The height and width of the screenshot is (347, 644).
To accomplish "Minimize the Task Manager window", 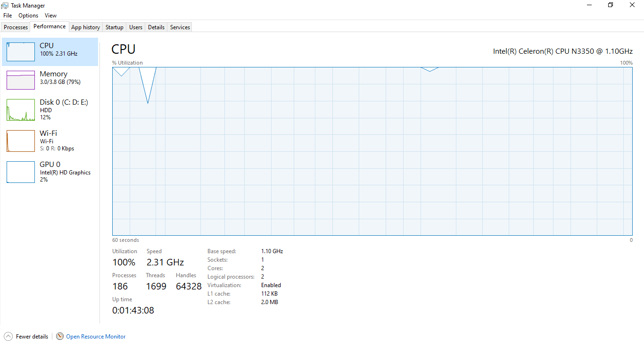I will (589, 5).
